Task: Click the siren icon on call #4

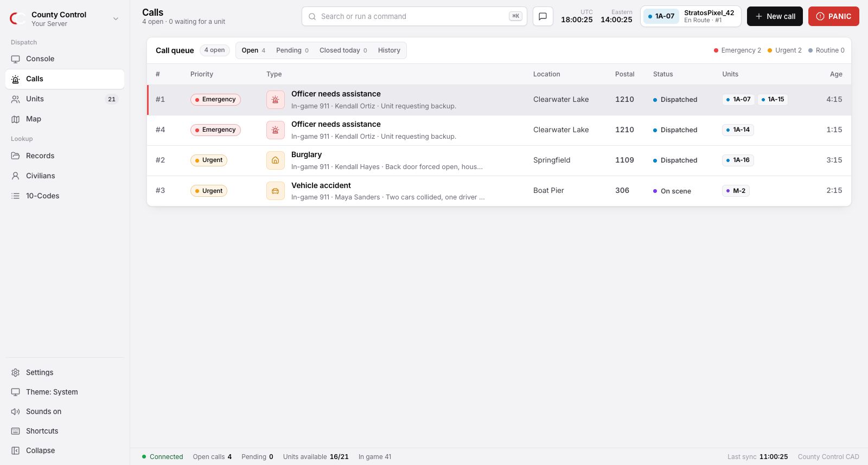Action: [276, 130]
